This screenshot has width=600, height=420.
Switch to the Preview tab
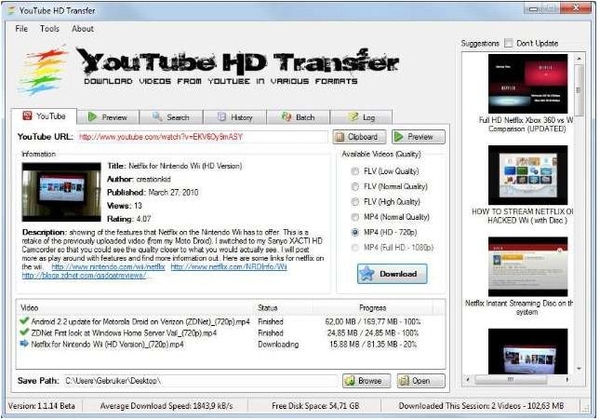coord(108,117)
